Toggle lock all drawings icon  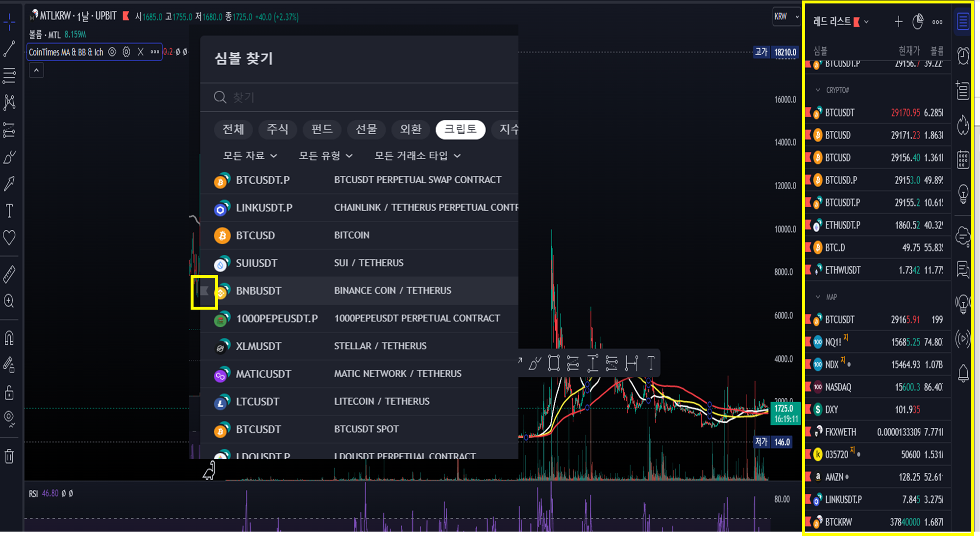coord(9,392)
